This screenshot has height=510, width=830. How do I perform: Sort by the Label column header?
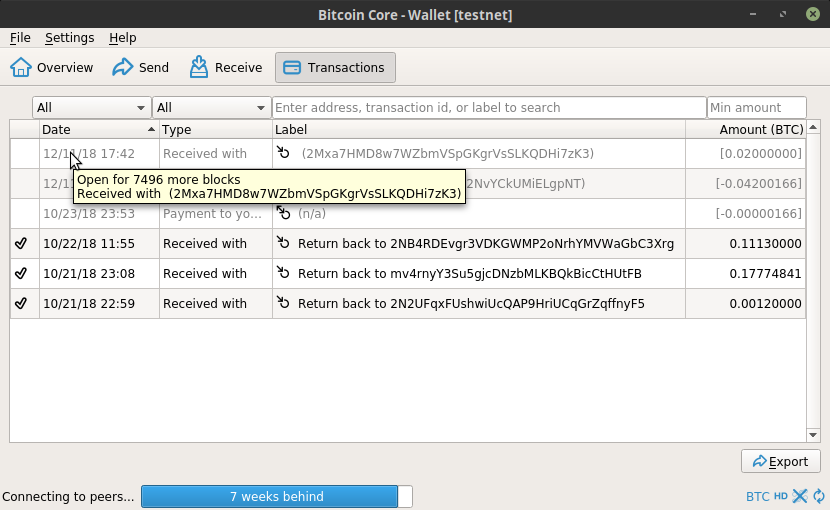point(479,130)
